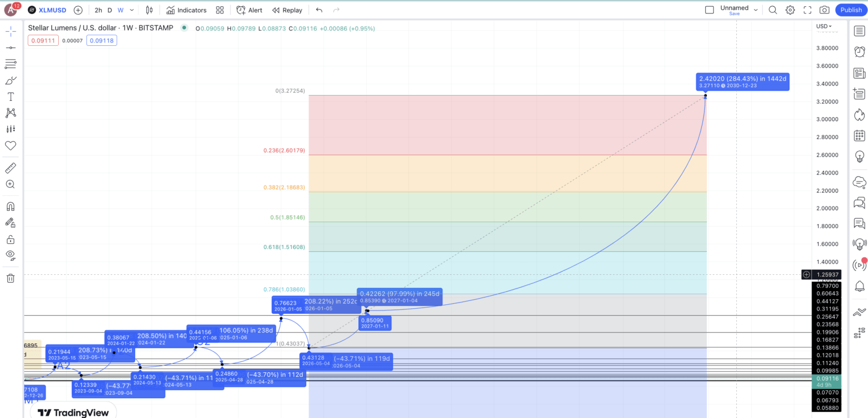Start bar Replay mode
The width and height of the screenshot is (868, 418).
[x=287, y=10]
